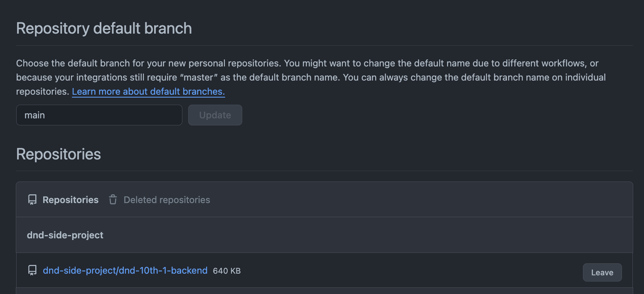Click the Repository default branch heading

tap(104, 28)
